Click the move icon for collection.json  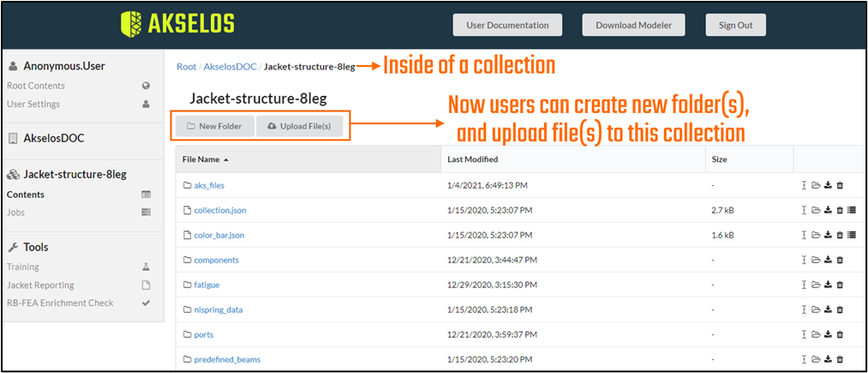point(816,210)
